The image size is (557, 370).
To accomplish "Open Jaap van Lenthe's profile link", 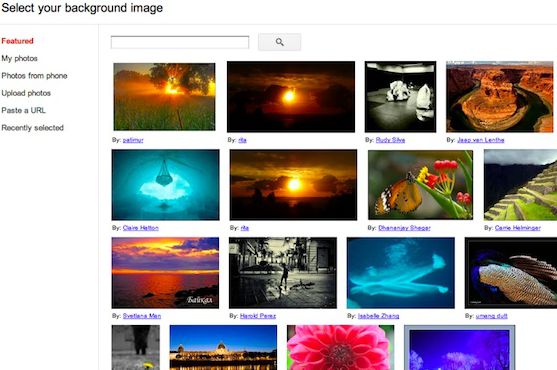I will pyautogui.click(x=481, y=140).
